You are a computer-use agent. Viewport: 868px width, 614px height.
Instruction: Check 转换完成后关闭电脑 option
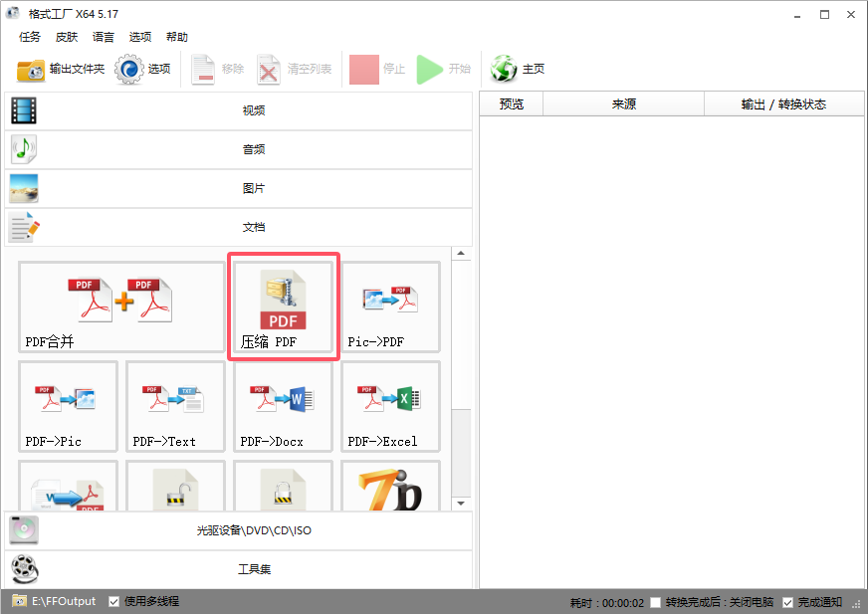tap(654, 601)
